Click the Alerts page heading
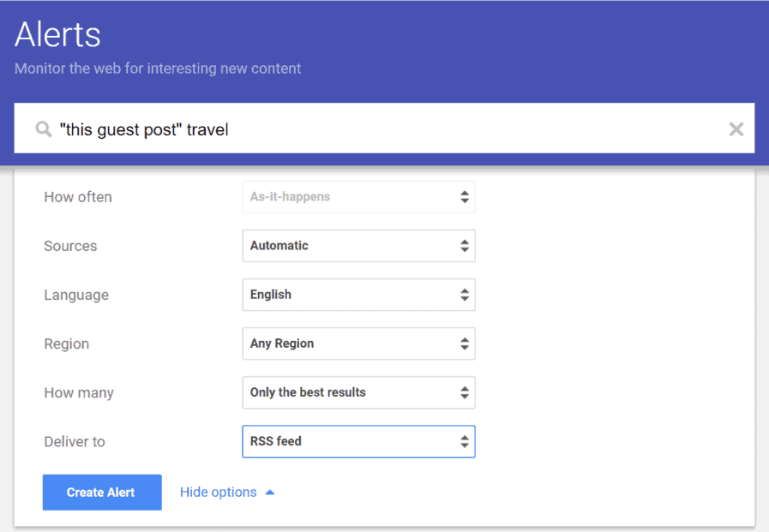Screen dimensions: 769x532 (x=57, y=33)
